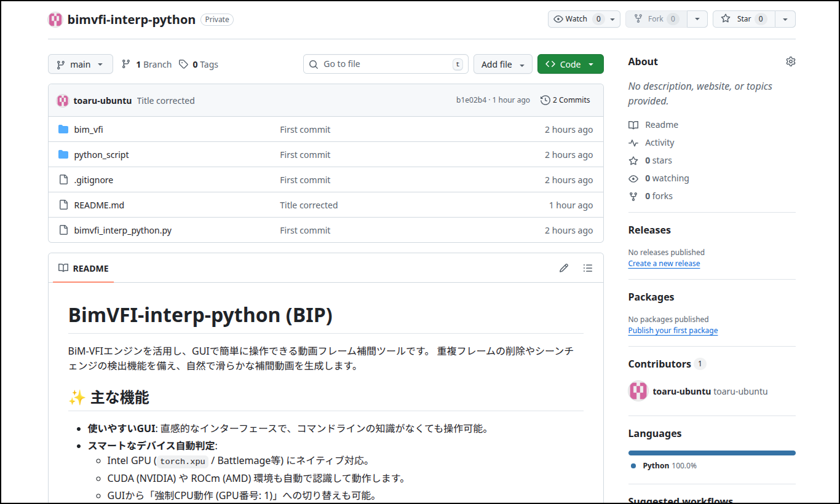Click Create a new release link
Viewport: 840px width, 504px height.
[x=664, y=264]
